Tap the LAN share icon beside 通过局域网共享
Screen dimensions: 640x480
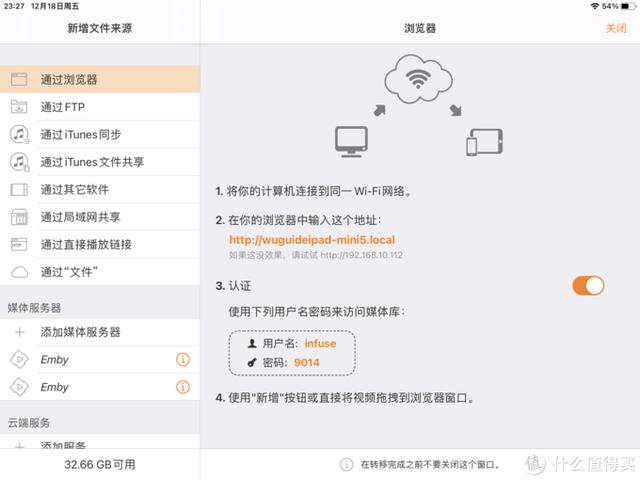(19, 217)
